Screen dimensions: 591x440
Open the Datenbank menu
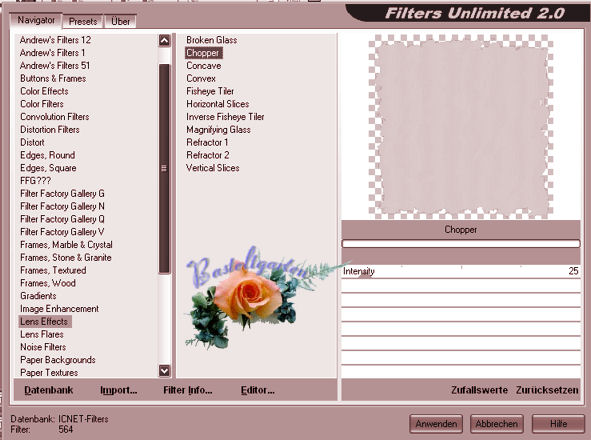tap(49, 390)
